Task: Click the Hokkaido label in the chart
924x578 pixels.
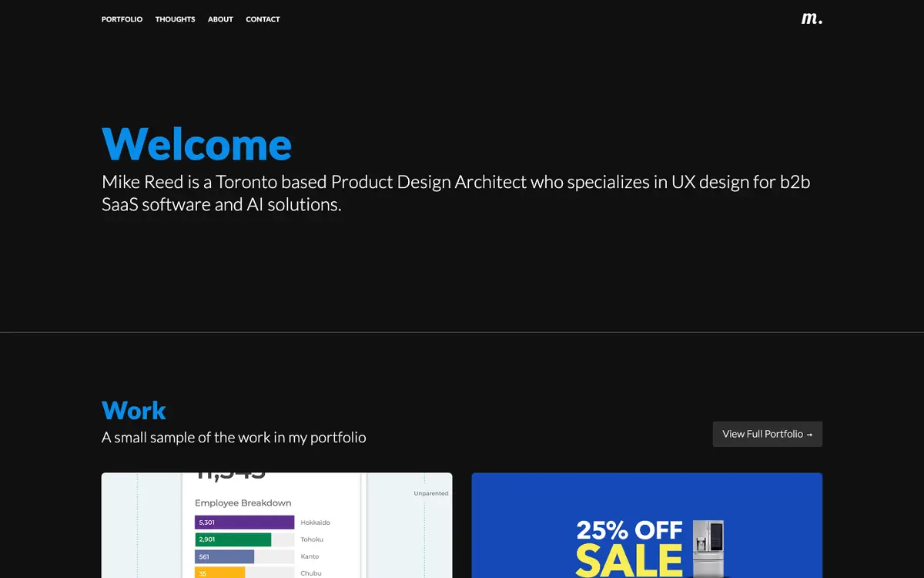Action: click(315, 523)
